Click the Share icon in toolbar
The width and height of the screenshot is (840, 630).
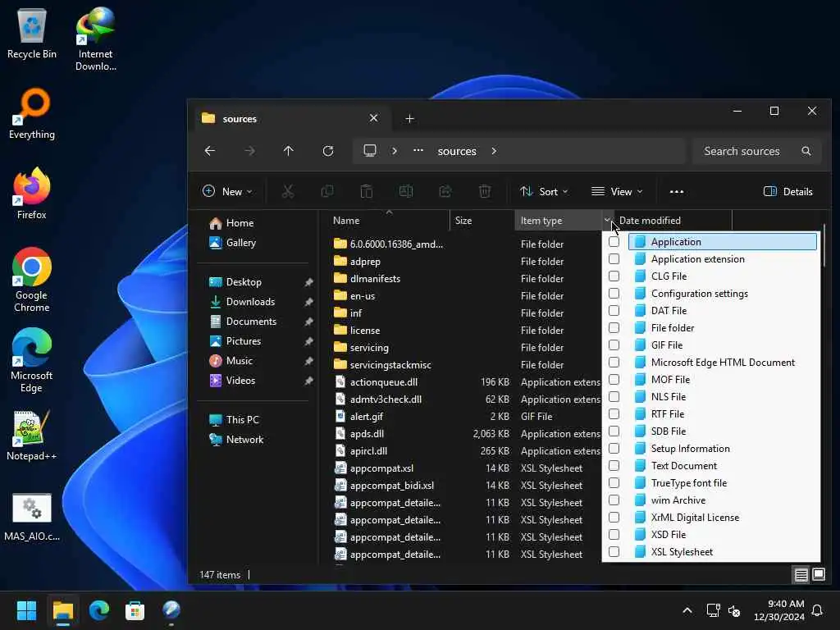pyautogui.click(x=445, y=191)
